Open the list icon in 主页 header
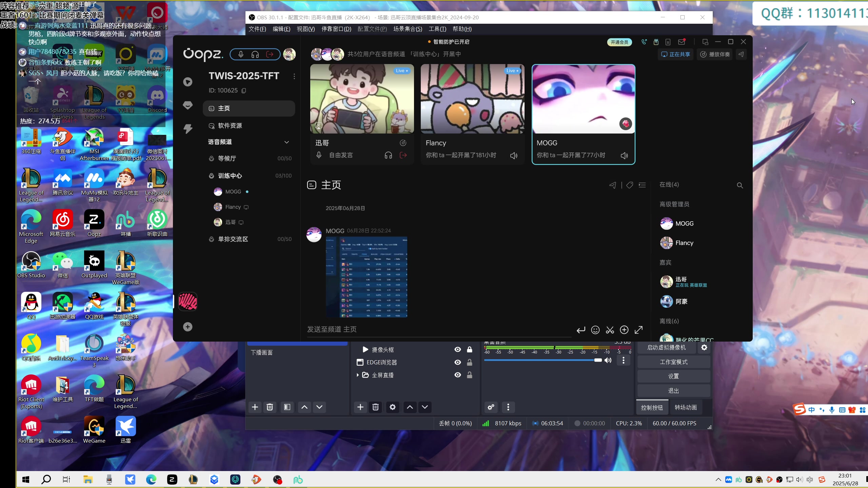Image resolution: width=868 pixels, height=488 pixels. [x=642, y=185]
